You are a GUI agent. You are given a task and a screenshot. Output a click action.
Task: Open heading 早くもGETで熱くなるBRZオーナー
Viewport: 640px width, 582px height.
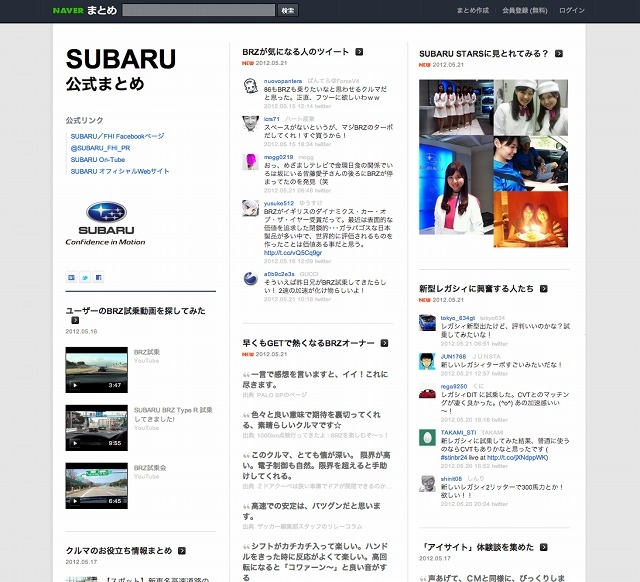(309, 343)
